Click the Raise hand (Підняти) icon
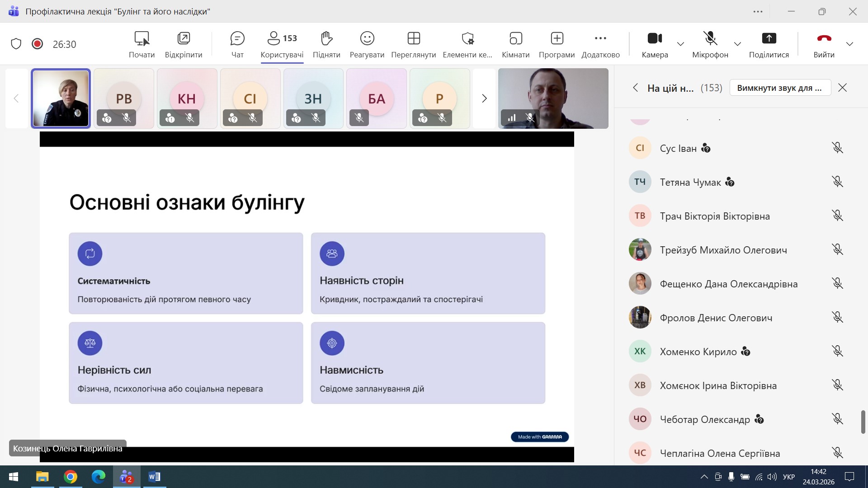 click(x=326, y=39)
